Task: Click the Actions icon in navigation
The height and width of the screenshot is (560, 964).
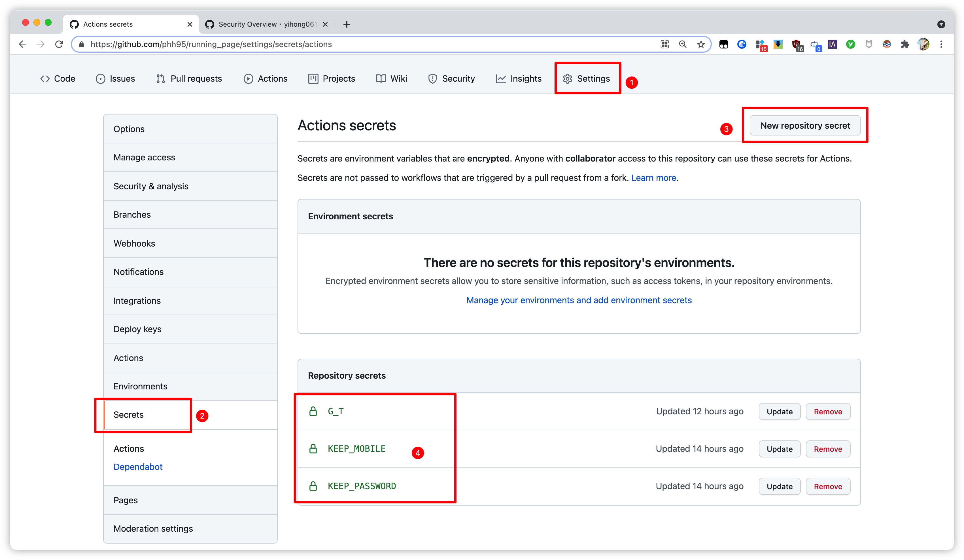Action: [x=248, y=79]
